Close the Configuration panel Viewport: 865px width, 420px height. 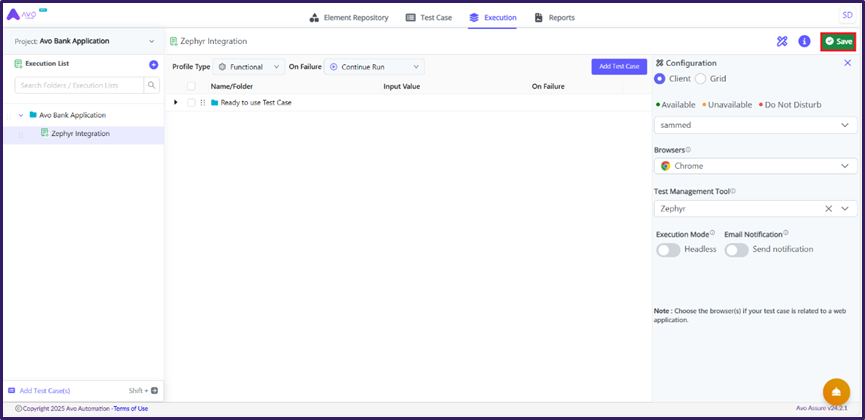(848, 63)
